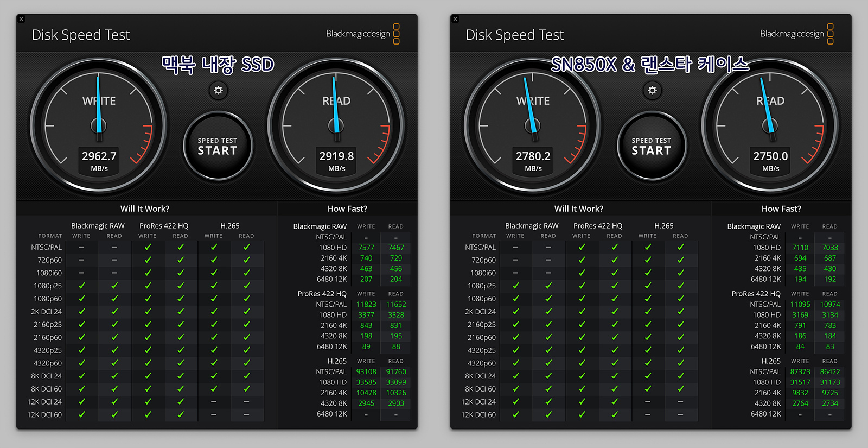Click write speed 2962.7 MB/s readout
Image resolution: width=868 pixels, height=448 pixels.
(99, 161)
